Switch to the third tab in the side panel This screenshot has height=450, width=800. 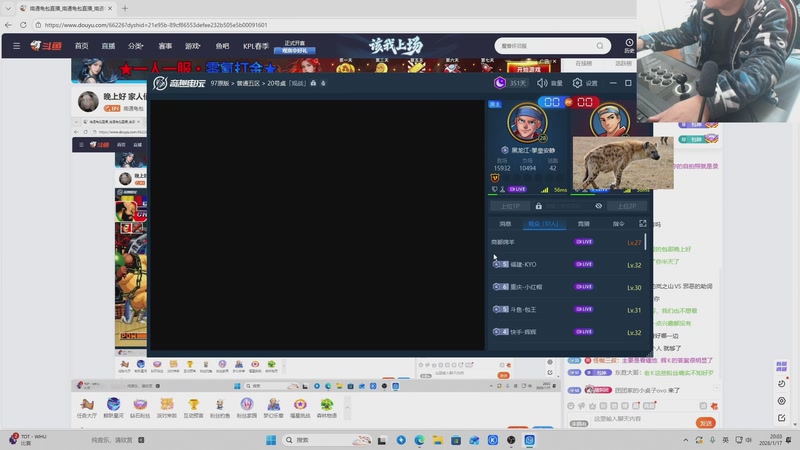point(583,223)
